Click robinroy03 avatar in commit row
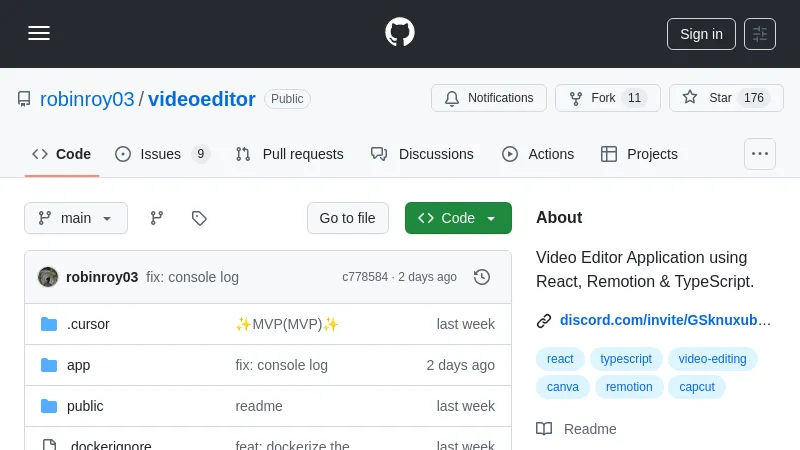 click(48, 277)
